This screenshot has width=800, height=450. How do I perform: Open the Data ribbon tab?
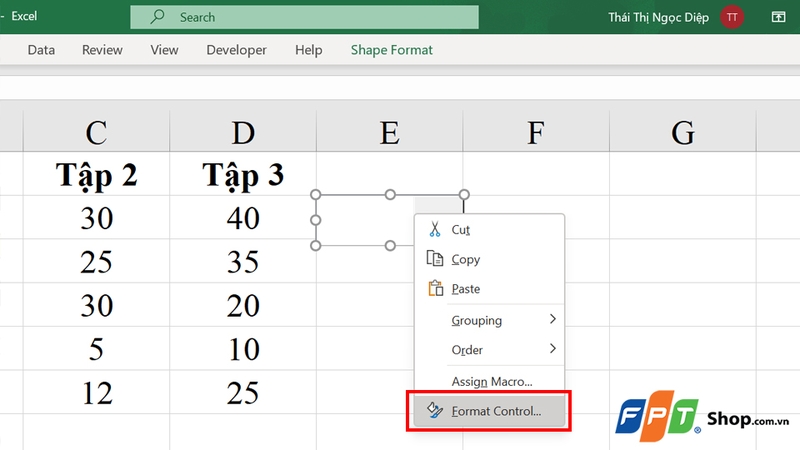pyautogui.click(x=41, y=50)
